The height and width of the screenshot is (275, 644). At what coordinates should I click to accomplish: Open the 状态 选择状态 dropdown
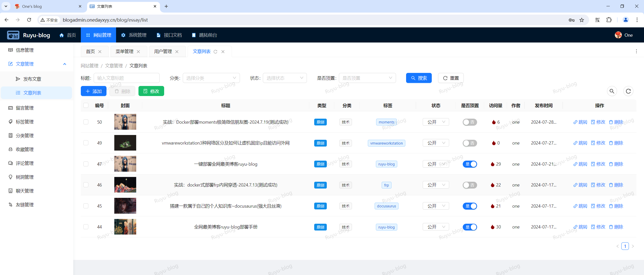coord(285,78)
